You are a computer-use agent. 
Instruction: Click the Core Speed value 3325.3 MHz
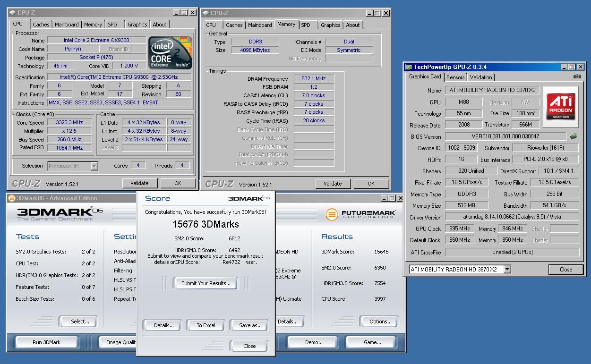point(69,123)
